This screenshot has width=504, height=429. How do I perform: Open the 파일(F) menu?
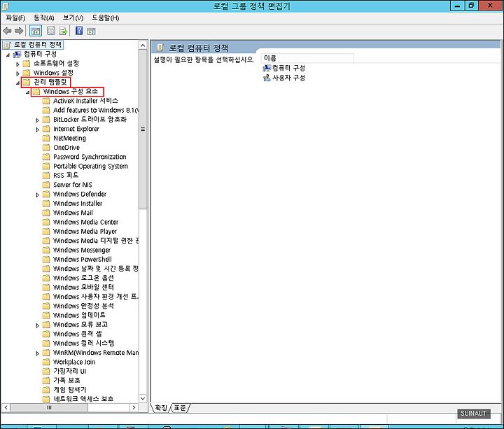[15, 18]
